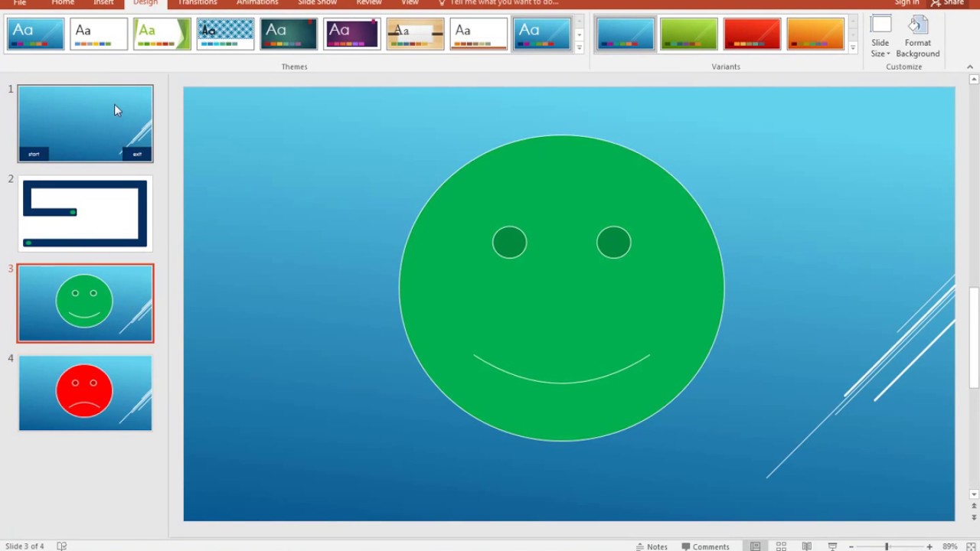Open the Slide Size dropdown
The image size is (980, 551).
880,37
